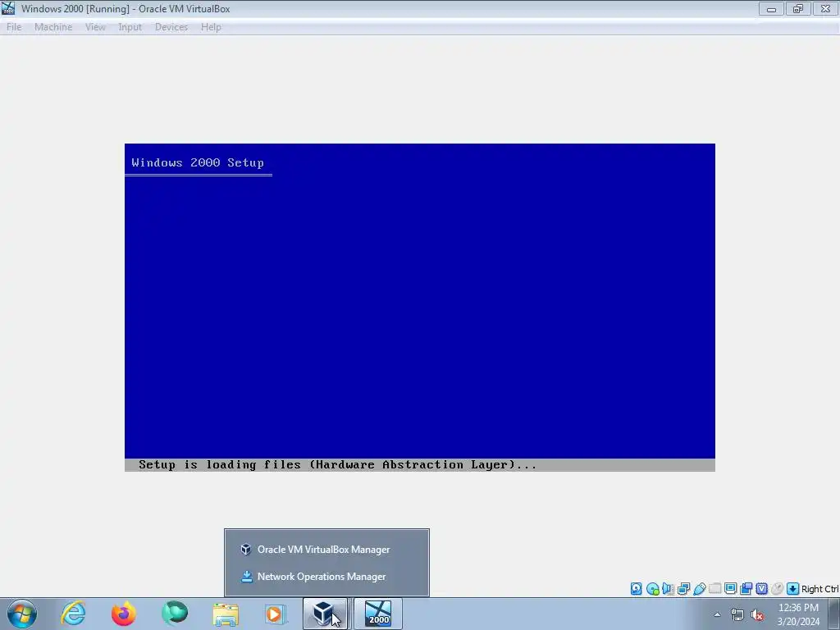Click the VirtualBox cube icon in jump list
This screenshot has height=630, width=840.
[246, 550]
